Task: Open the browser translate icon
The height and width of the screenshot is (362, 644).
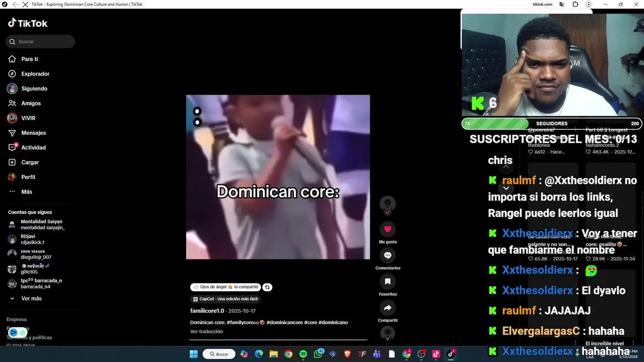Action: [561, 4]
